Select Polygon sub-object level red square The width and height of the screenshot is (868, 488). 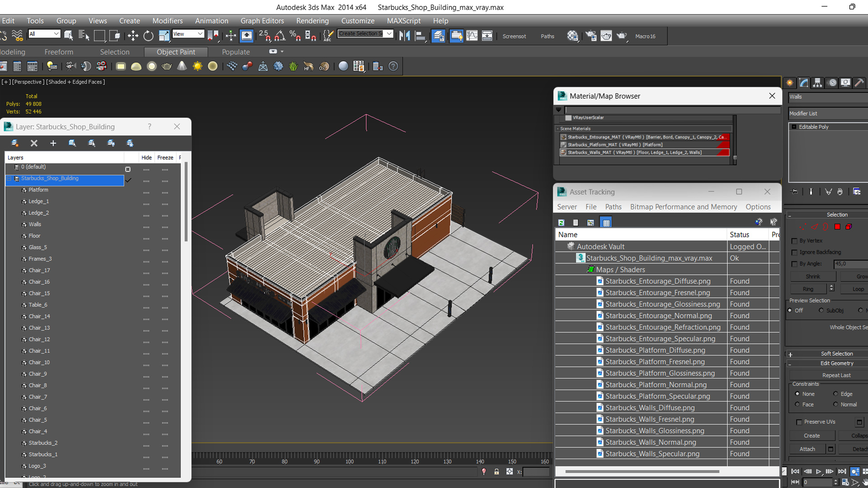point(837,227)
